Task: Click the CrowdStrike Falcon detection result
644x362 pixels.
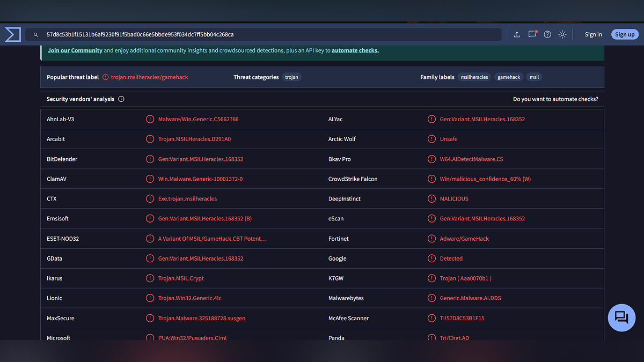Action: (x=485, y=179)
